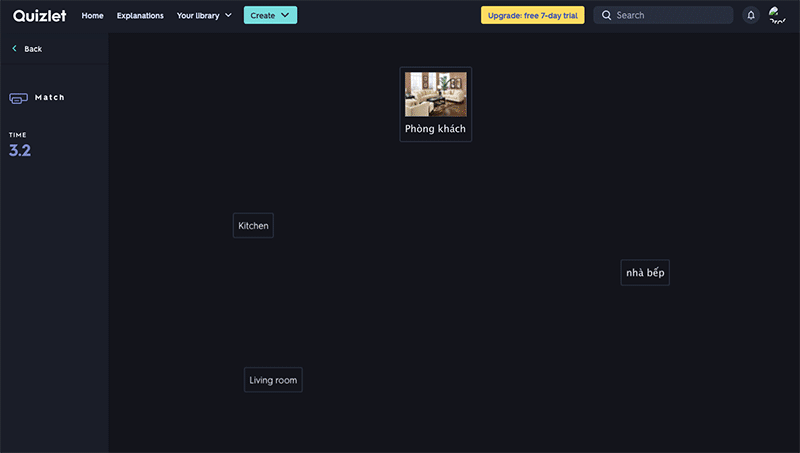
Task: Open the Explanations section
Action: pyautogui.click(x=140, y=15)
